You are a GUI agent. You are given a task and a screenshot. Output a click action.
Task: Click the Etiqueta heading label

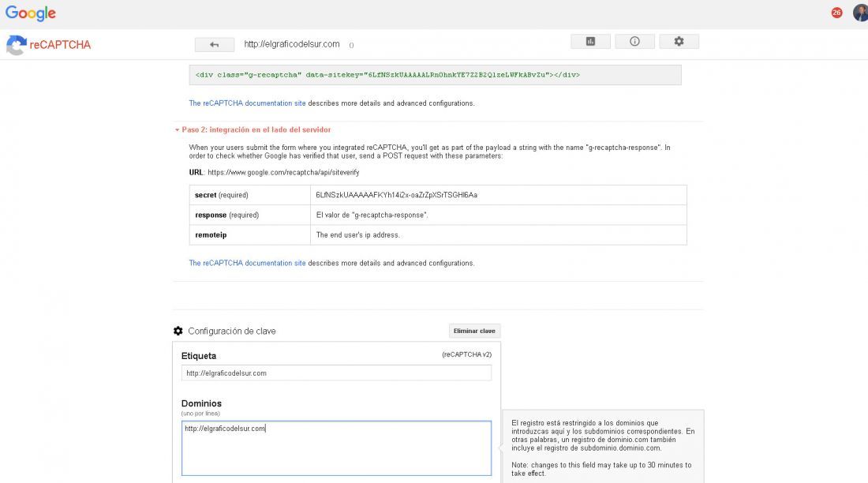(199, 356)
